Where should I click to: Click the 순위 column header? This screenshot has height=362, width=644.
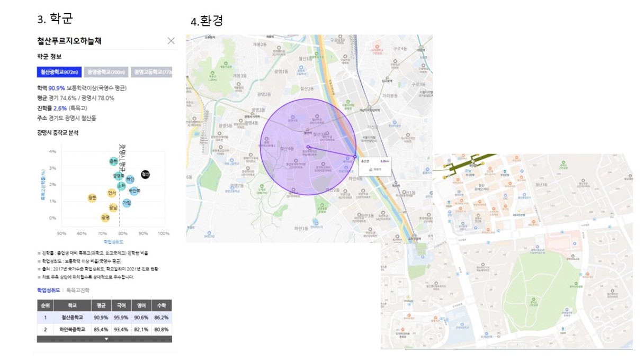coord(44,305)
